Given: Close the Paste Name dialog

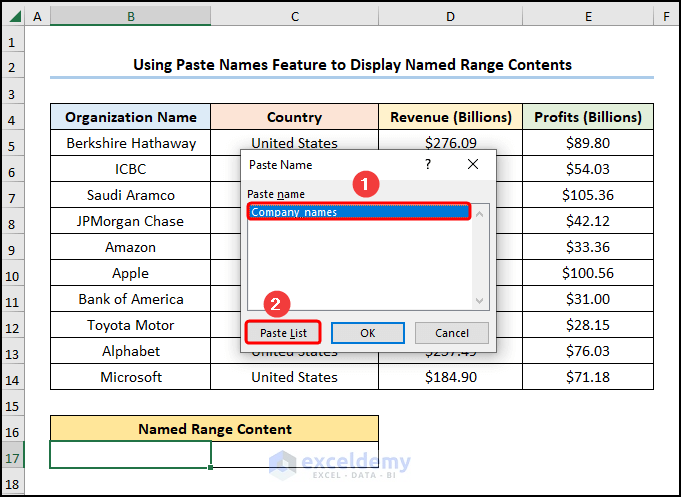Looking at the screenshot, I should point(473,164).
